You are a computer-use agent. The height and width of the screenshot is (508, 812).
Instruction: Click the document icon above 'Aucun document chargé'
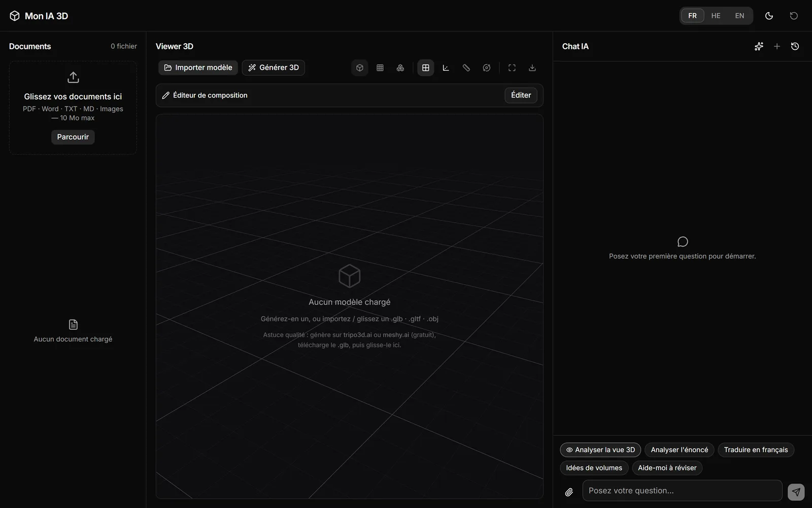(x=73, y=325)
